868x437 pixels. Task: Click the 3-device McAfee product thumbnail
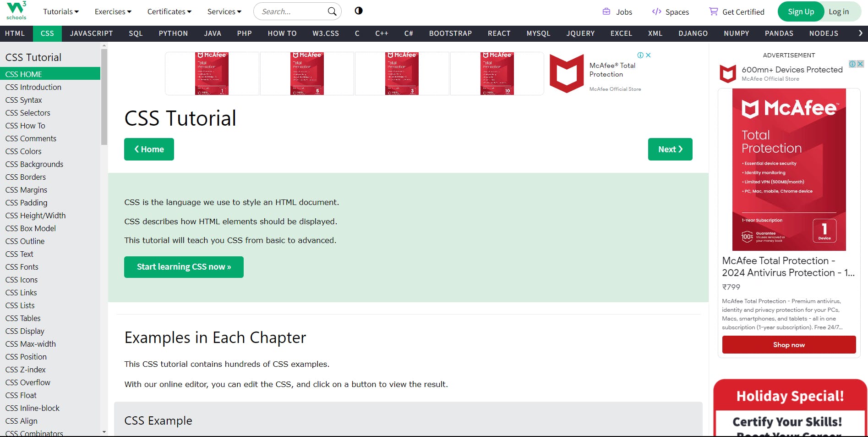(402, 73)
